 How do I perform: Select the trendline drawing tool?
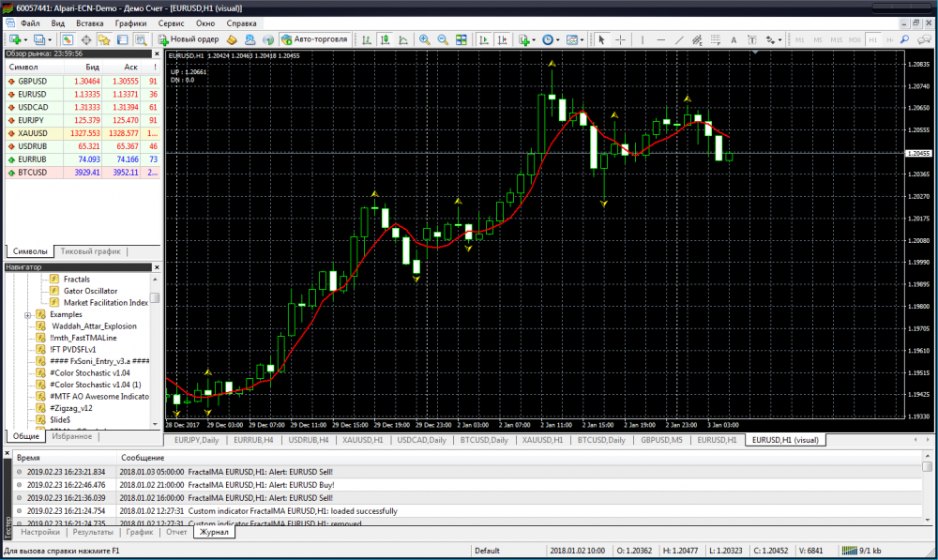tap(679, 39)
